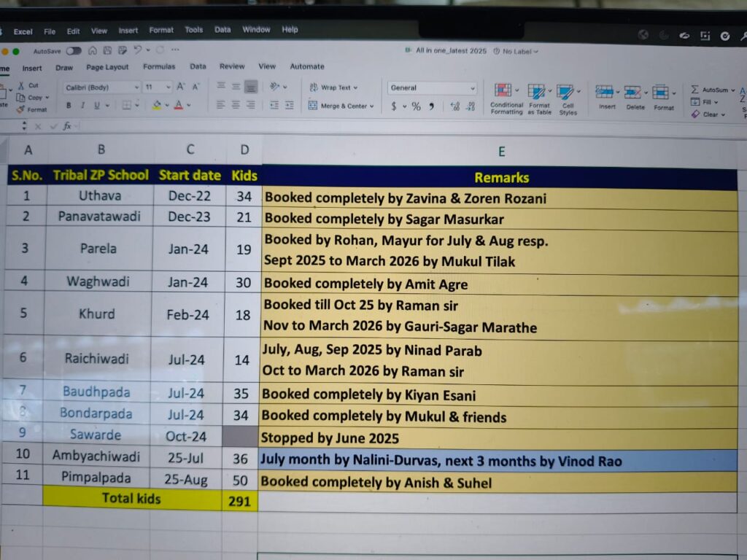Switch to the Formulas ribbon tab
The width and height of the screenshot is (747, 560).
158,67
